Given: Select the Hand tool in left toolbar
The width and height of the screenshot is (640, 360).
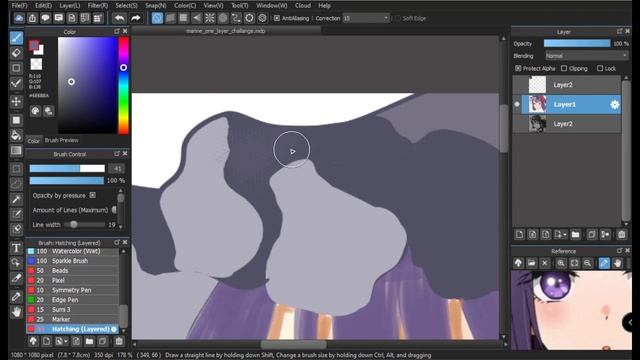Looking at the screenshot, I should pyautogui.click(x=16, y=312).
